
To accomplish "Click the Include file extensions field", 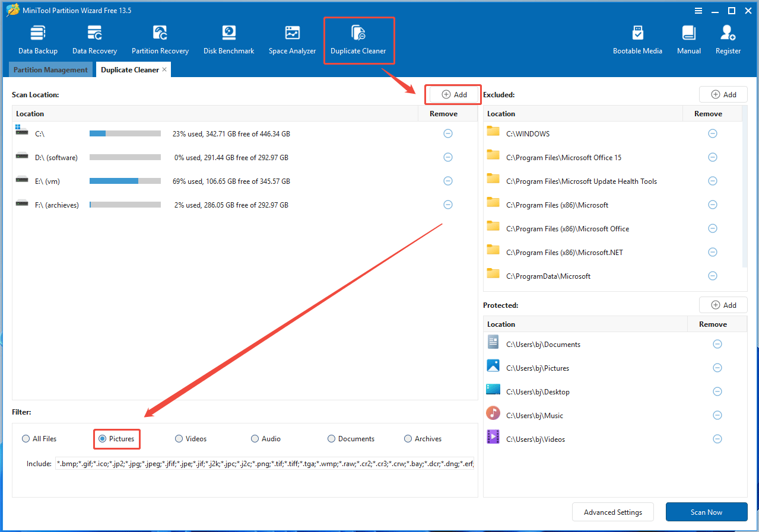I will [267, 463].
